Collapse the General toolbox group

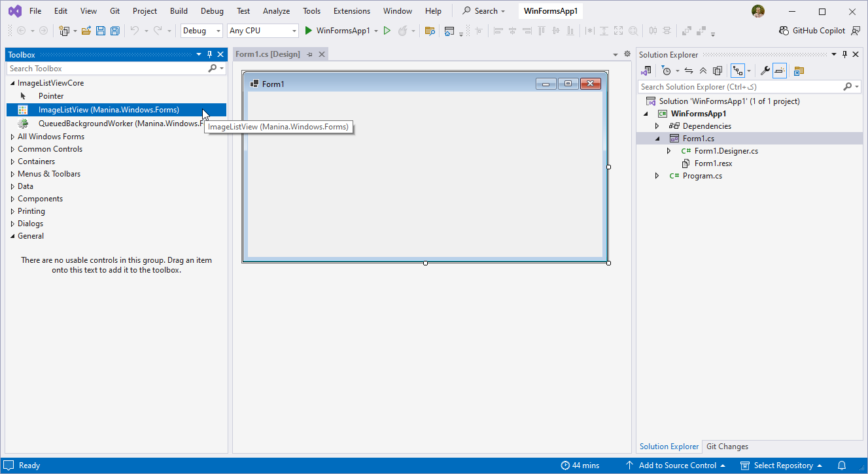tap(12, 236)
